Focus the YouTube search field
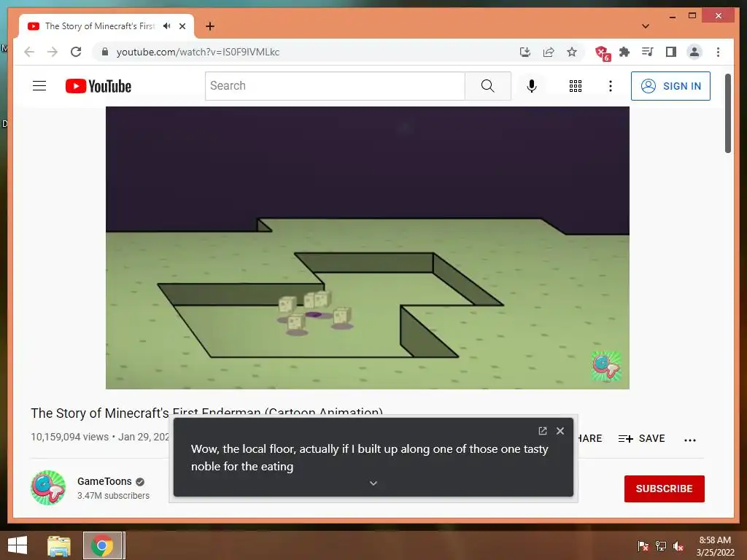 (335, 86)
